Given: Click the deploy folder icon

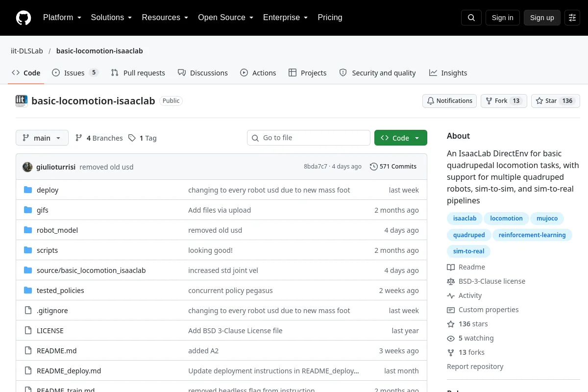Looking at the screenshot, I should [28, 190].
